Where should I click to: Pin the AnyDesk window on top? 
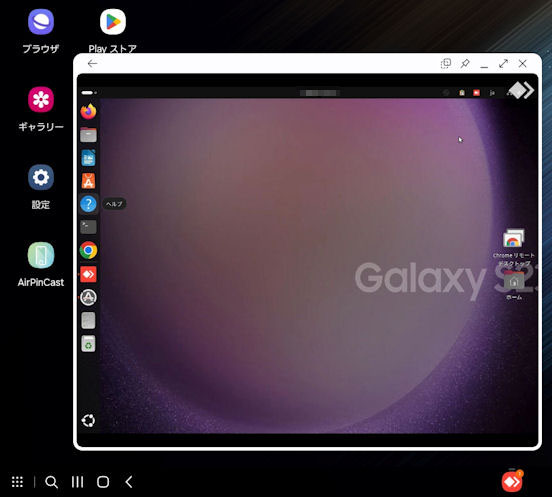coord(465,63)
